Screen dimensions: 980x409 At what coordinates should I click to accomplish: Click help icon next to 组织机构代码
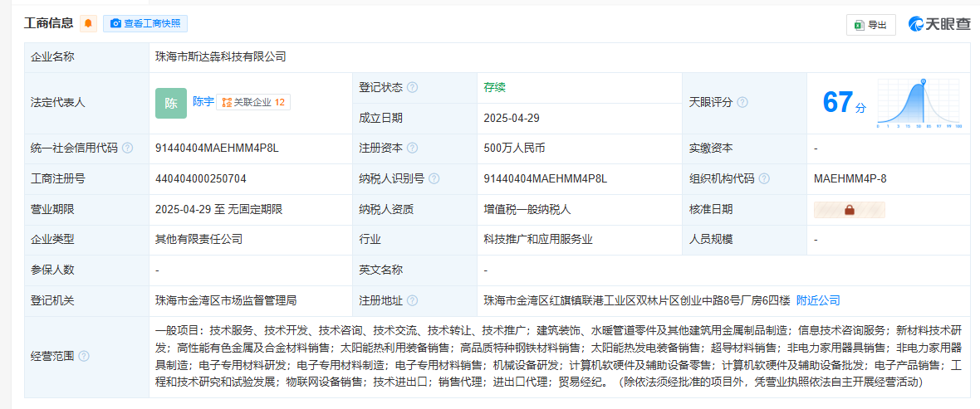point(764,178)
